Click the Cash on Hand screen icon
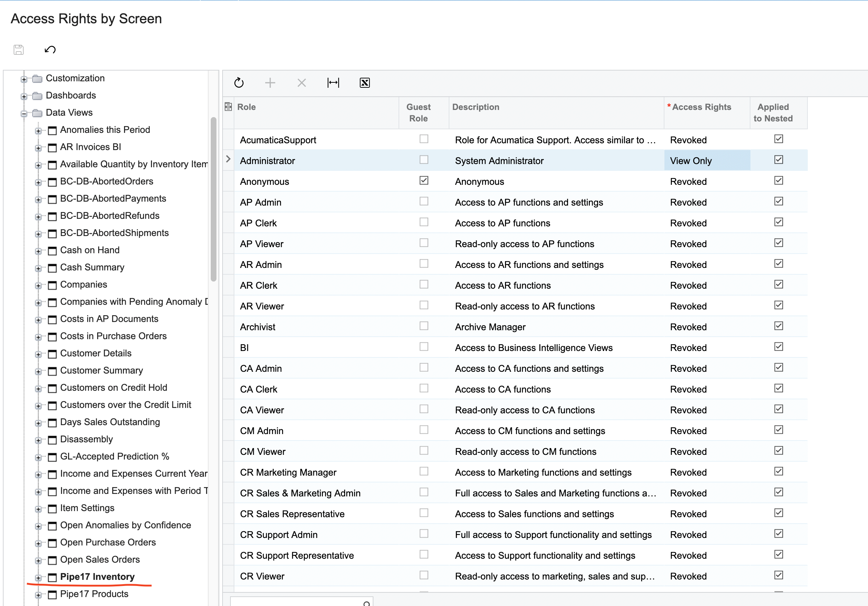 click(x=53, y=251)
